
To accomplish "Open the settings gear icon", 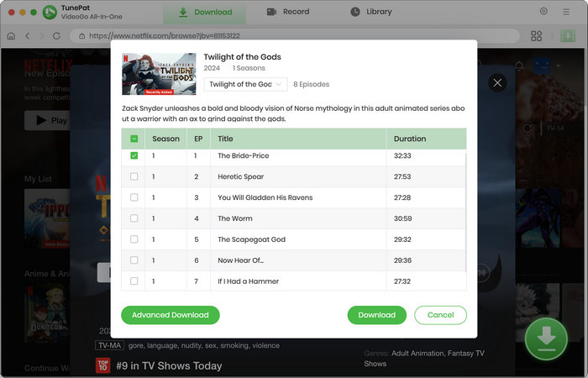I will [543, 11].
